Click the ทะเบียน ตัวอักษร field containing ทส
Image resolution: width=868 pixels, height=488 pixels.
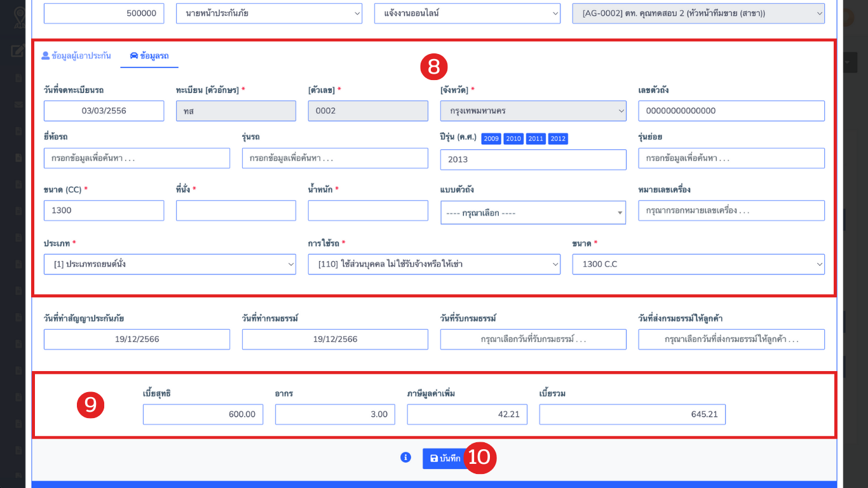(x=236, y=111)
